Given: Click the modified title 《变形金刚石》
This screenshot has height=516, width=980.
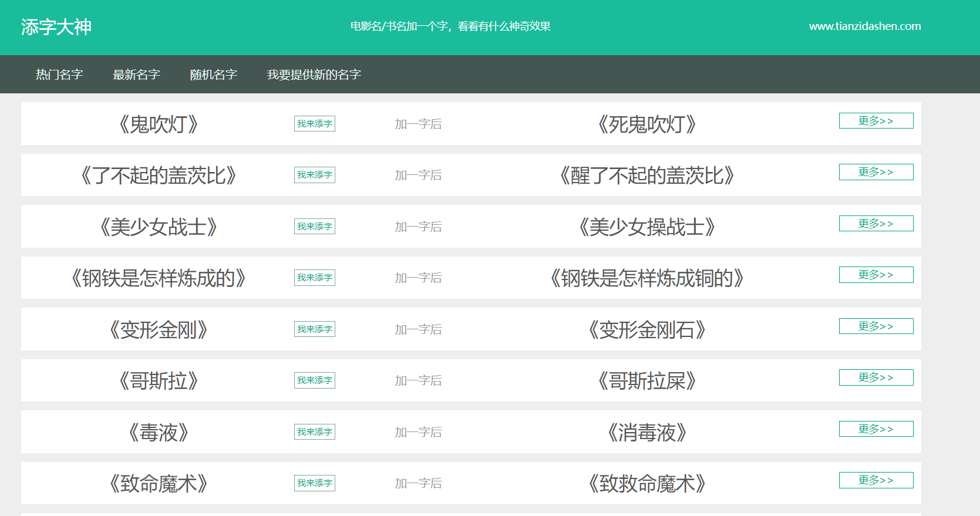Looking at the screenshot, I should click(647, 330).
